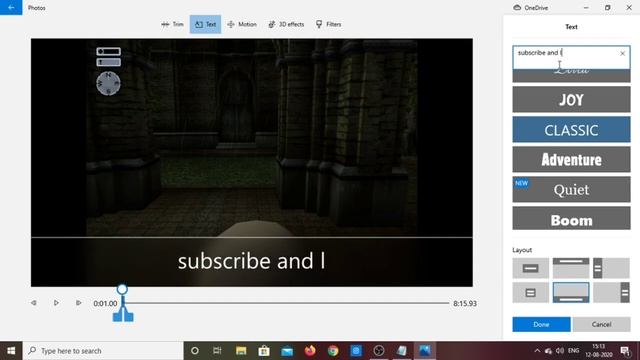Click the taskbar search box
Viewport: 640px width, 360px height.
(103, 351)
